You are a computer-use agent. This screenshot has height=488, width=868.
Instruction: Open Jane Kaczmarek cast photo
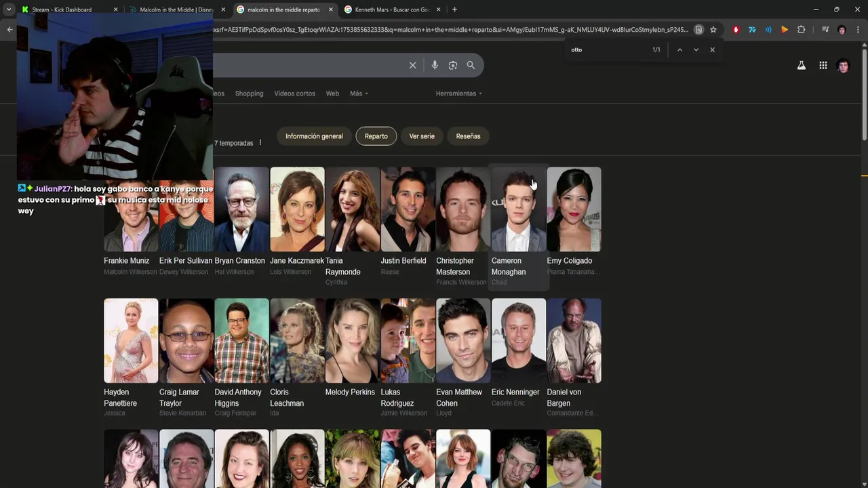[297, 209]
